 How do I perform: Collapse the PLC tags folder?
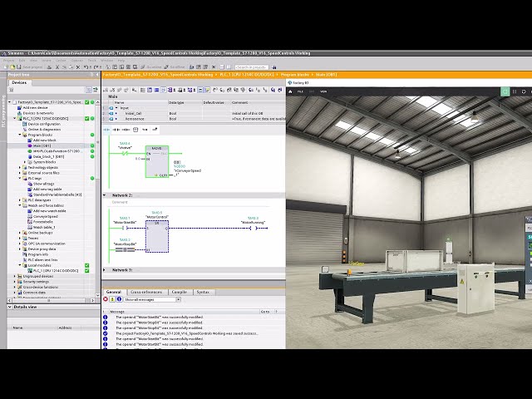click(20, 178)
